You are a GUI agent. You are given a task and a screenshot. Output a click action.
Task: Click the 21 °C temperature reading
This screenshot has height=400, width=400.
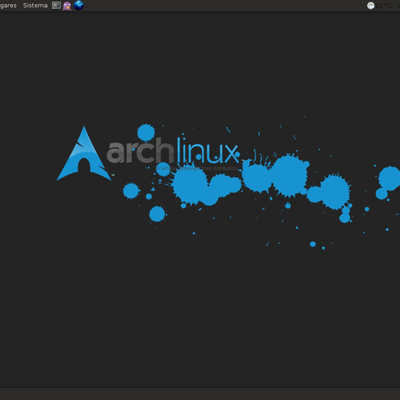[x=384, y=6]
